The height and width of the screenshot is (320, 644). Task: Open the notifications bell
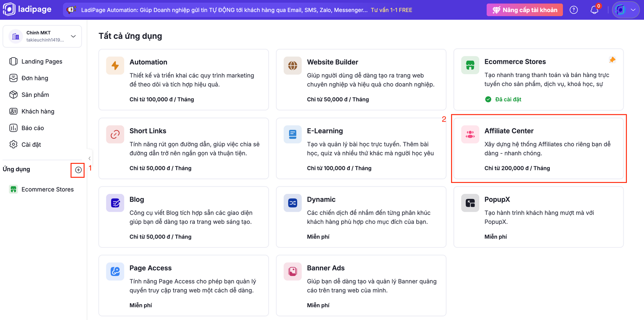pyautogui.click(x=594, y=10)
